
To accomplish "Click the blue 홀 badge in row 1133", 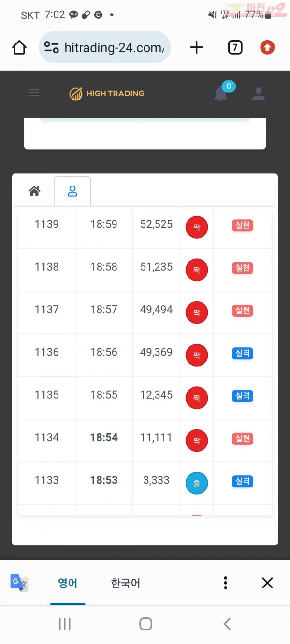I will pos(197,483).
